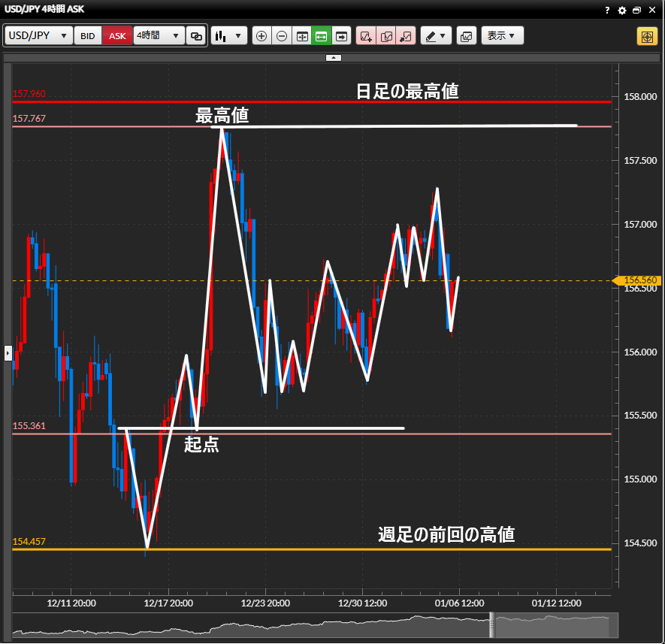Open the USD/JPY currency pair dropdown

pyautogui.click(x=39, y=36)
